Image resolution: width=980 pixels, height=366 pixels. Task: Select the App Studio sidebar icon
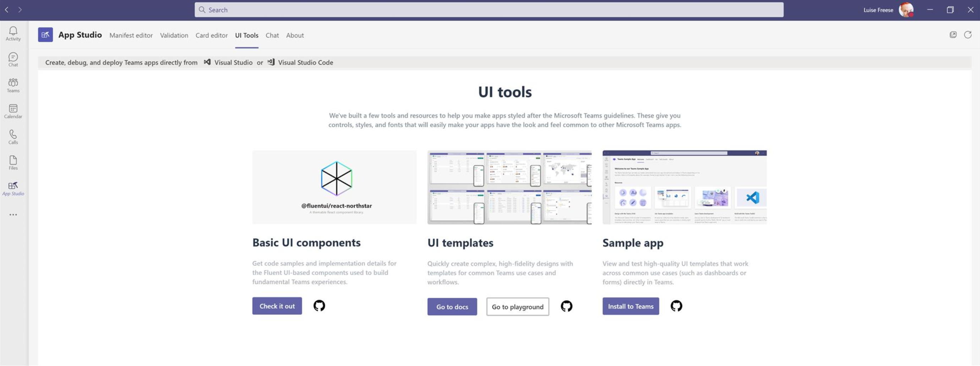13,188
